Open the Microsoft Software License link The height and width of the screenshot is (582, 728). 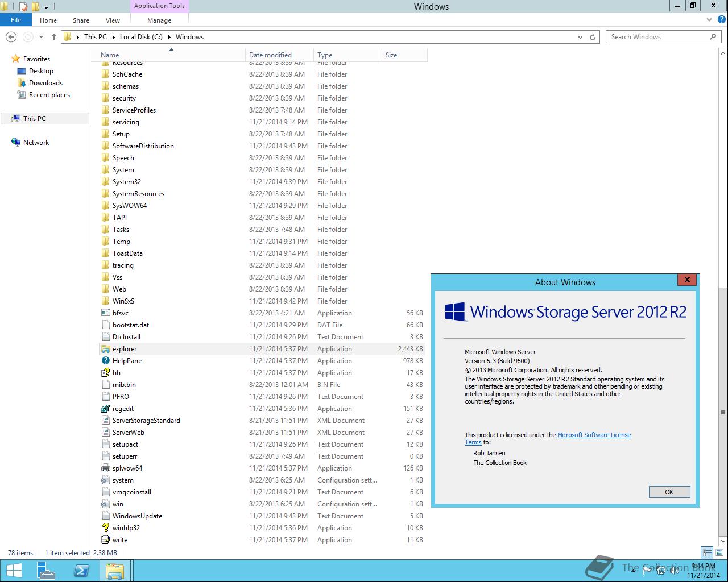(x=594, y=435)
